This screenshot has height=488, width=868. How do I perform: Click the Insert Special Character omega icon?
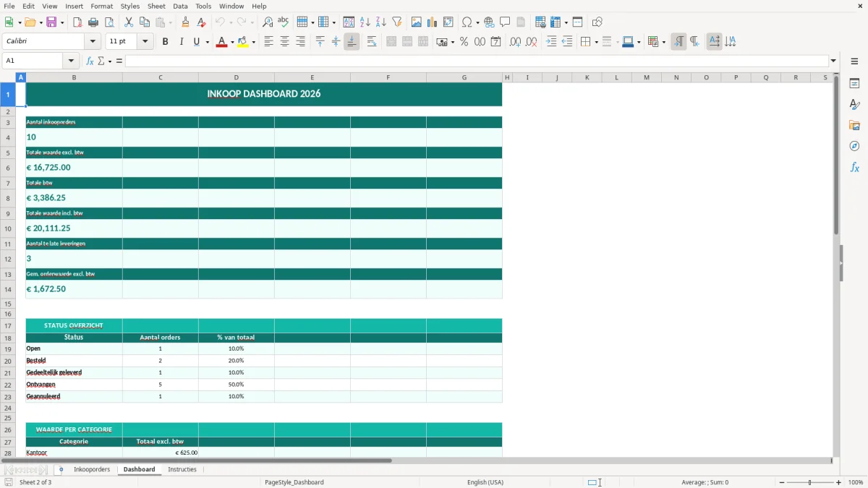coord(467,22)
